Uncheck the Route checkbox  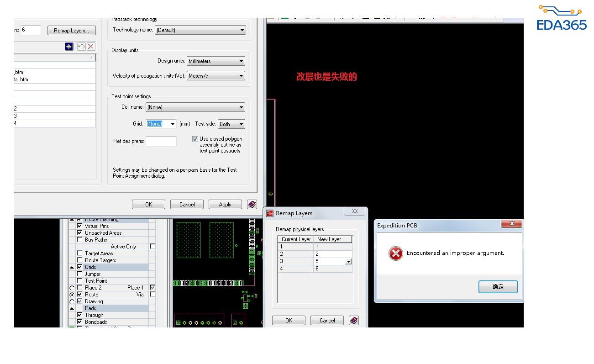click(80, 295)
